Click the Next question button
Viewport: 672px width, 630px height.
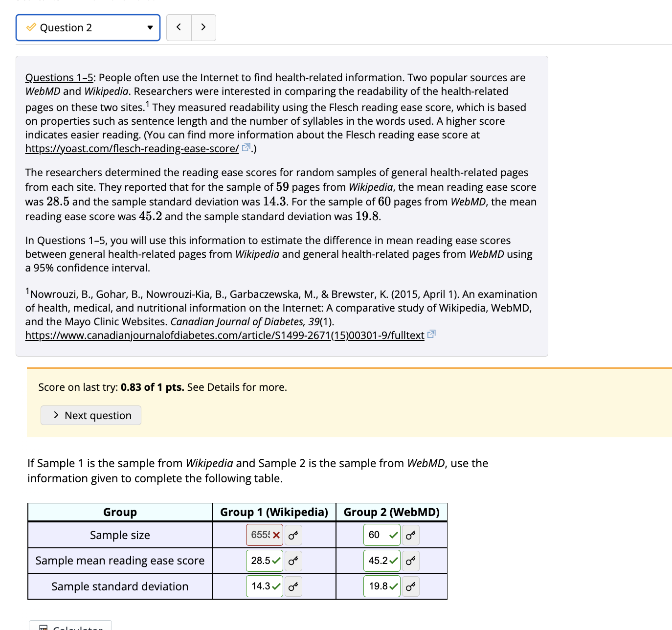point(90,415)
